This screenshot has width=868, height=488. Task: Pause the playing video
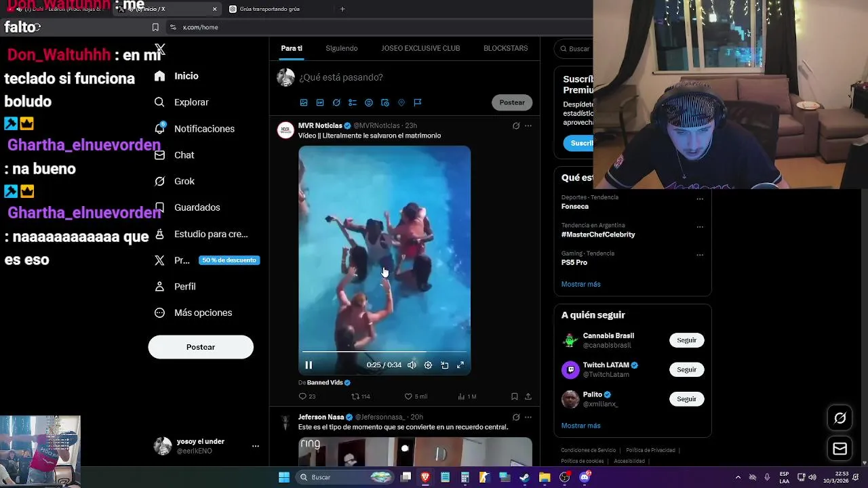[309, 365]
